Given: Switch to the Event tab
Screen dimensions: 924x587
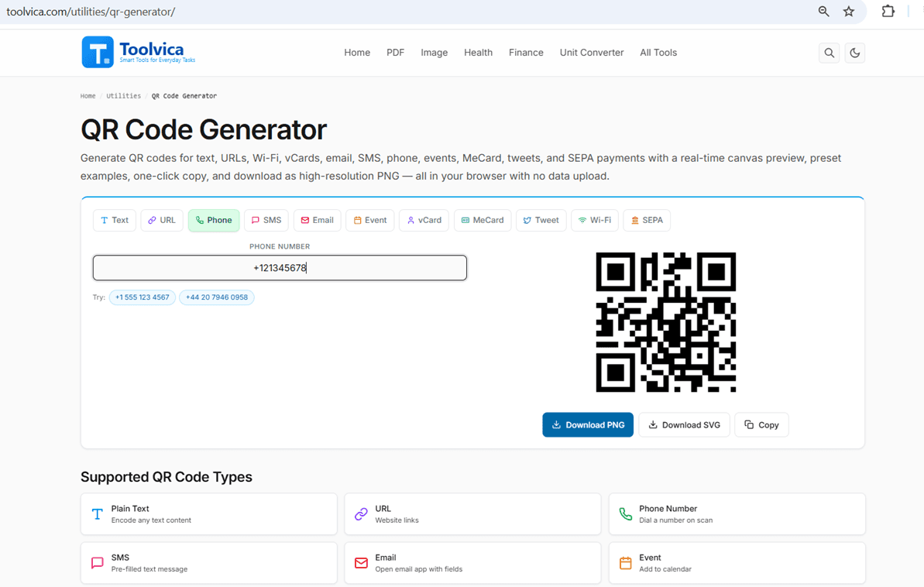Looking at the screenshot, I should [x=370, y=221].
